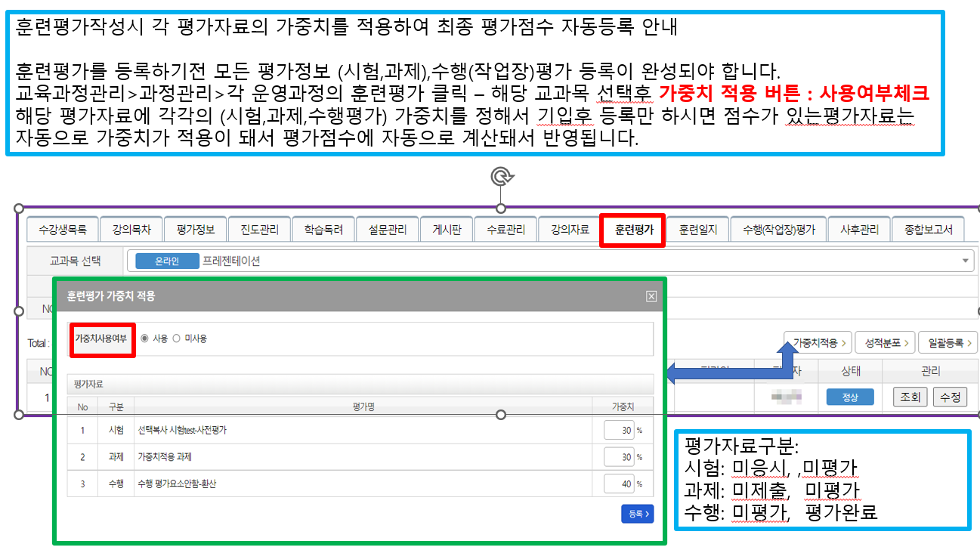Viewport: 980px width, 547px height.
Task: Click the 수정 button in 관리 column
Action: coord(950,397)
